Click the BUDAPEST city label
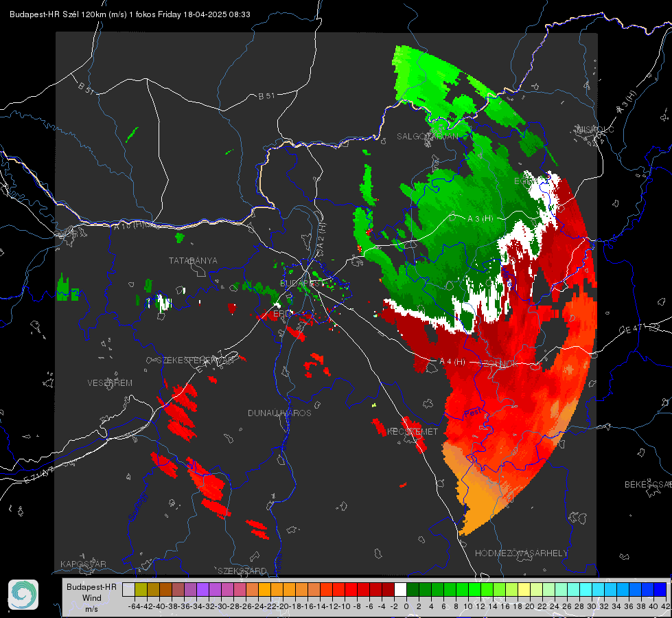Screen dimensions: 672x618 coord(302,284)
